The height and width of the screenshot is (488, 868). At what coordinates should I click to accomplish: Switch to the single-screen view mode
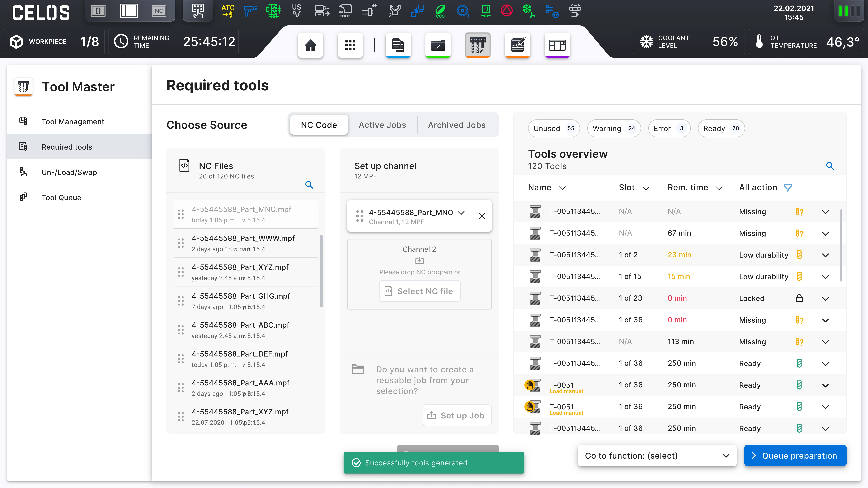coord(98,11)
